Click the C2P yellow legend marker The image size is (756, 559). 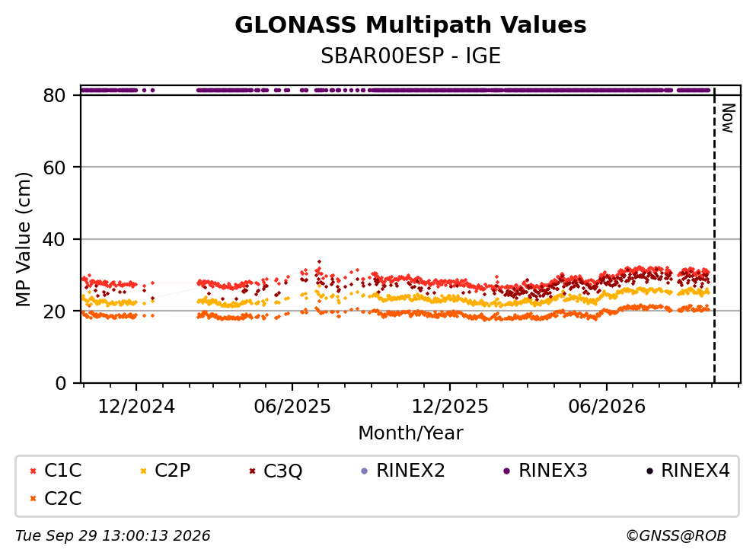143,471
